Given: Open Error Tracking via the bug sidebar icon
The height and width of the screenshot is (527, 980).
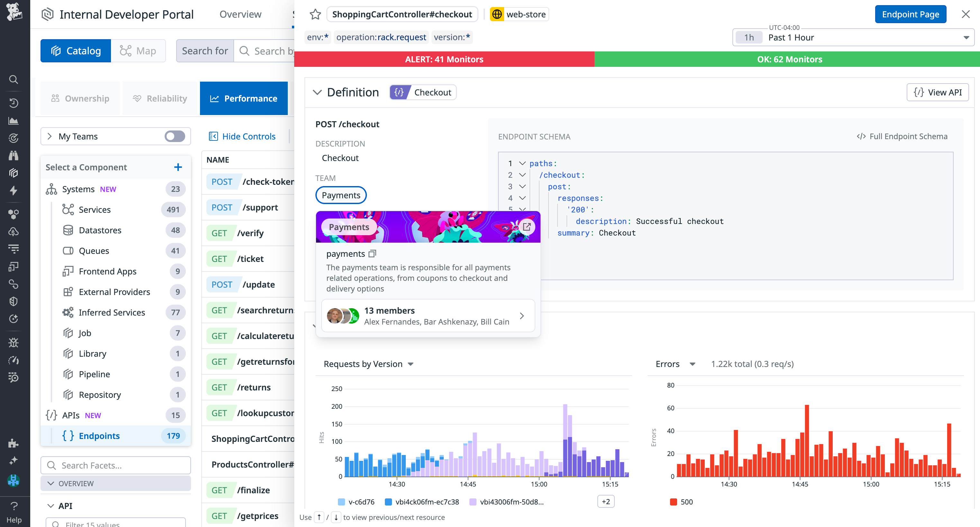Looking at the screenshot, I should [14, 343].
